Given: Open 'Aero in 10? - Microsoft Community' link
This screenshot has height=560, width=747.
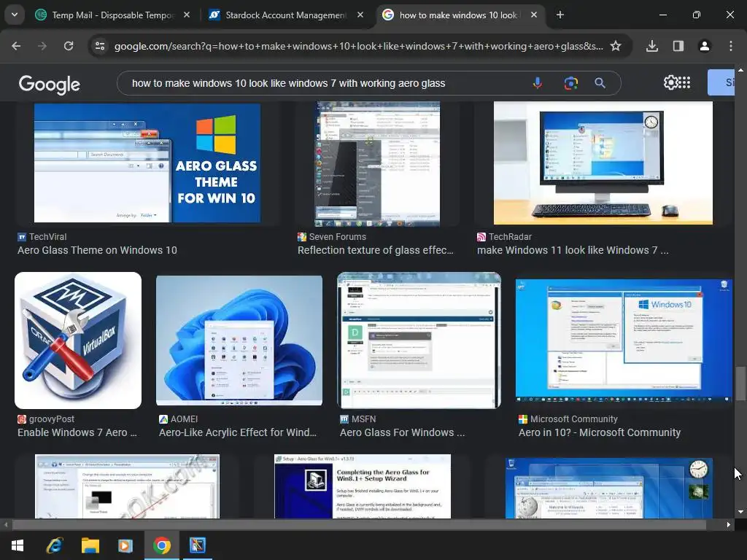Looking at the screenshot, I should (600, 432).
